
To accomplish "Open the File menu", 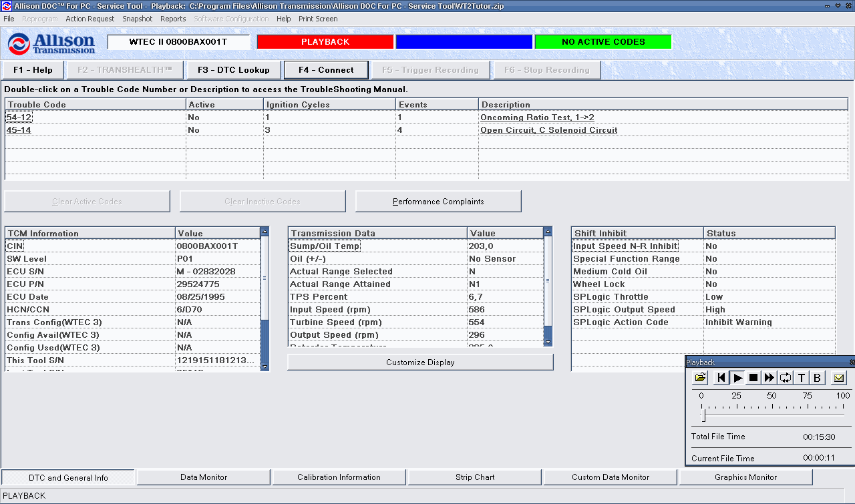I will (9, 19).
